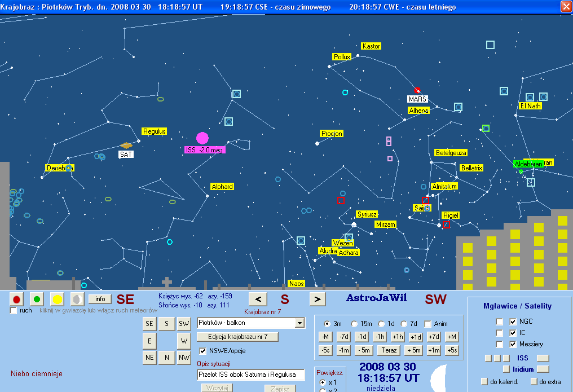Screen dimensions: 573x392
Task: Select the x1 magnification radio
Action: pos(323,382)
